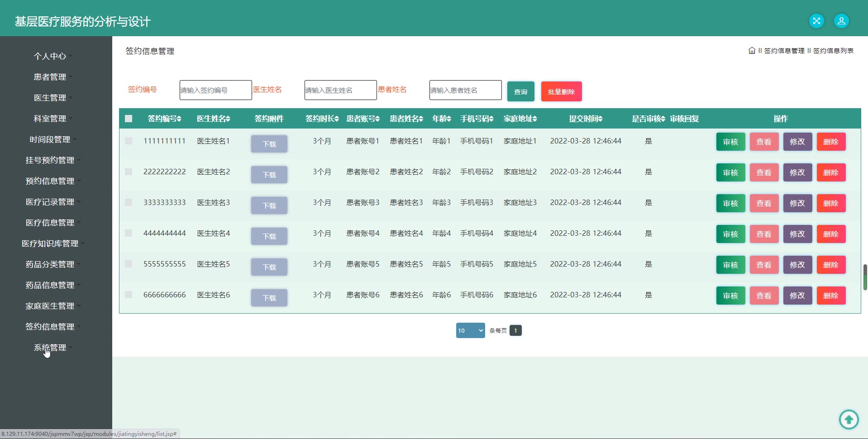Toggle the select-all checkbox in header
This screenshot has width=868, height=439.
[129, 119]
